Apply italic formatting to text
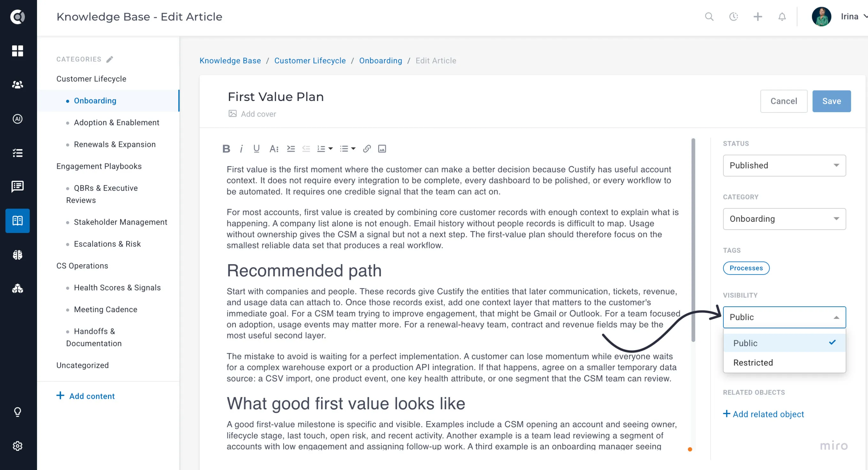 241,149
